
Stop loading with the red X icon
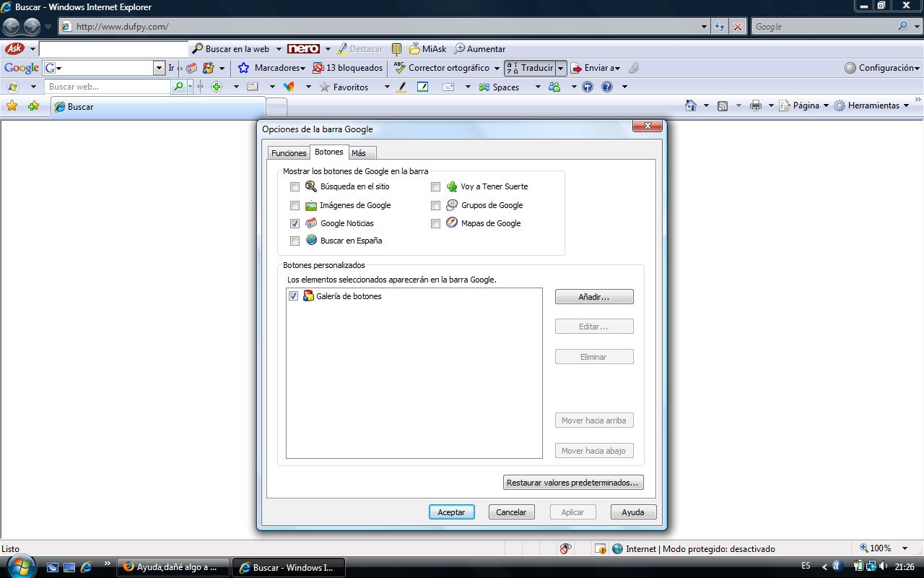pyautogui.click(x=737, y=27)
